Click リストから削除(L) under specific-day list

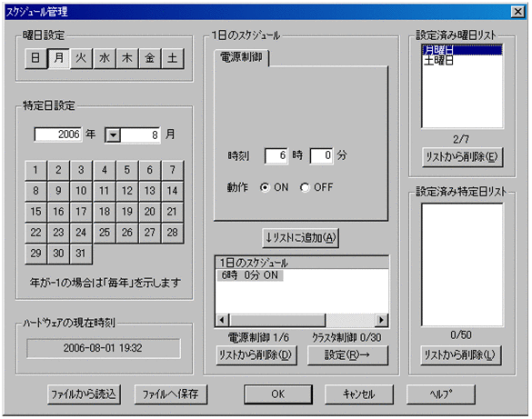(460, 355)
